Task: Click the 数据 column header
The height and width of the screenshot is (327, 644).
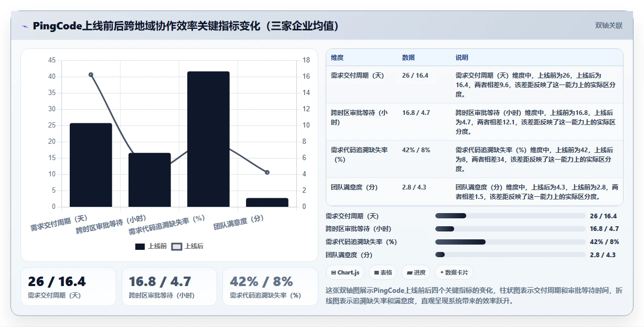Action: pos(409,57)
